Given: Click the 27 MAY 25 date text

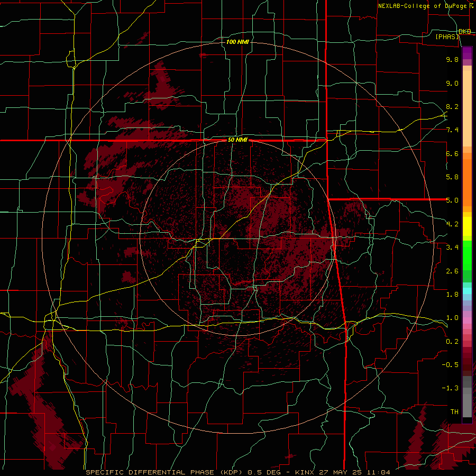Looking at the screenshot, I should (340, 472).
